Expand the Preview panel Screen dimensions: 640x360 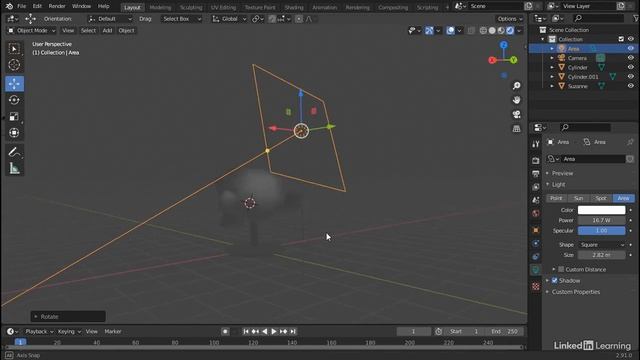(562, 173)
